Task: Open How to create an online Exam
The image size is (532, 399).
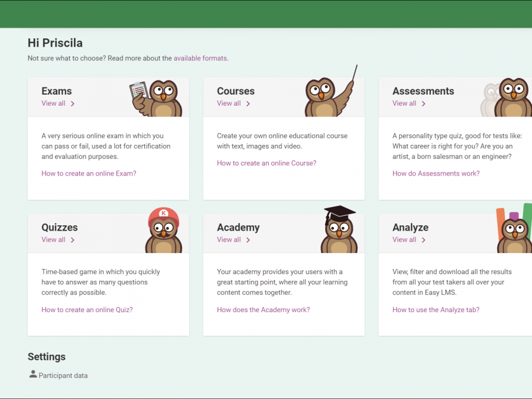Action: [89, 174]
